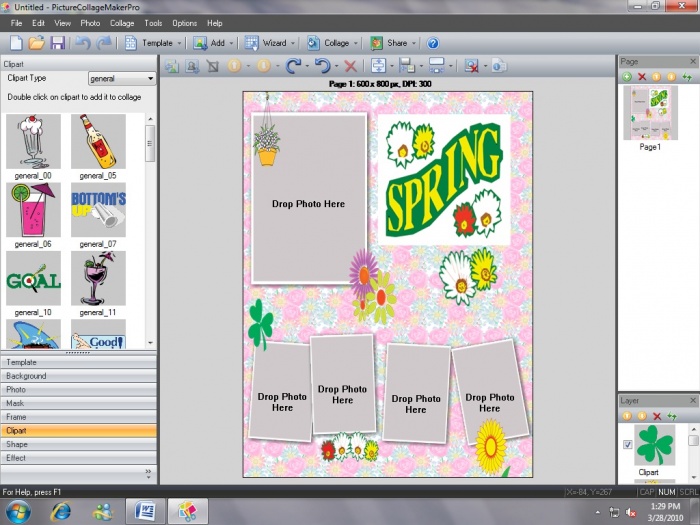The image size is (700, 525).
Task: Open the Collage menu in menu bar
Action: tap(122, 22)
